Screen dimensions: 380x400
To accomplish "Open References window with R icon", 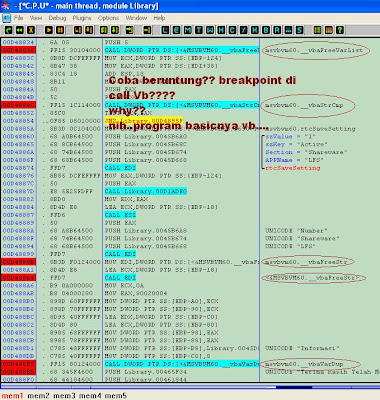I will point(277,30).
